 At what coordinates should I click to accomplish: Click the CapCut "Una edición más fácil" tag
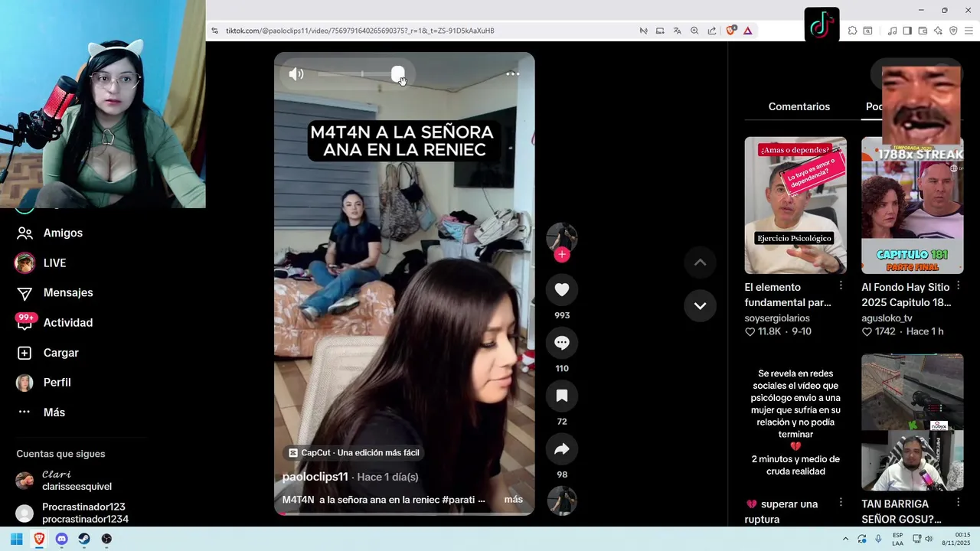pyautogui.click(x=353, y=452)
